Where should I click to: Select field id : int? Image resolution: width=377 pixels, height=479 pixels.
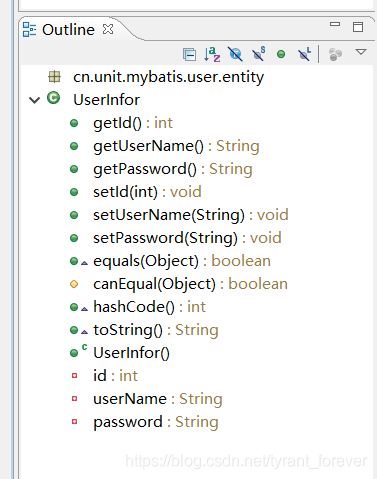point(115,376)
